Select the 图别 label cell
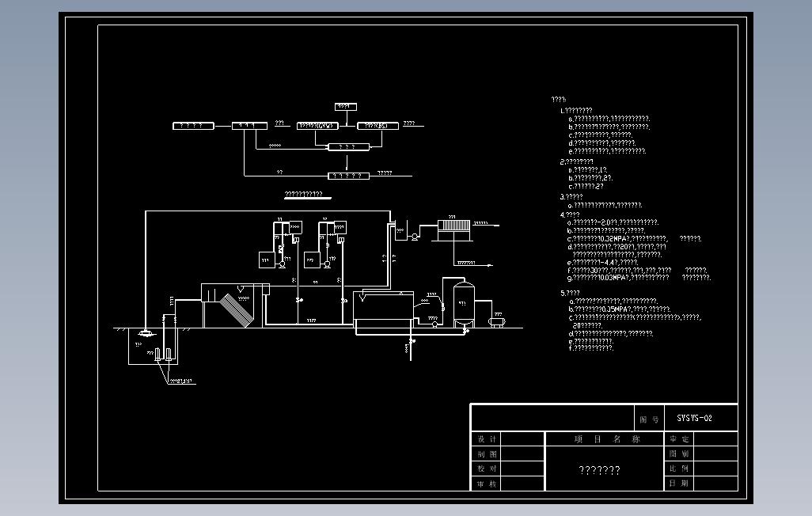 coord(679,453)
